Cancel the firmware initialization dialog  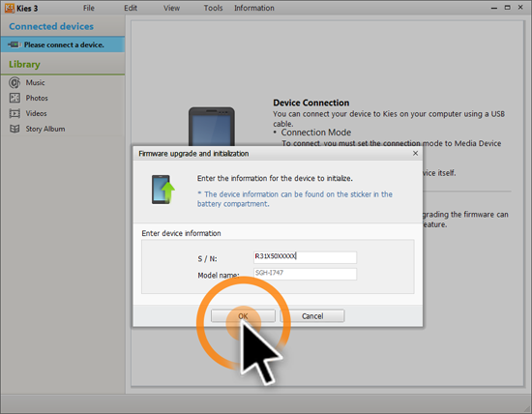312,316
